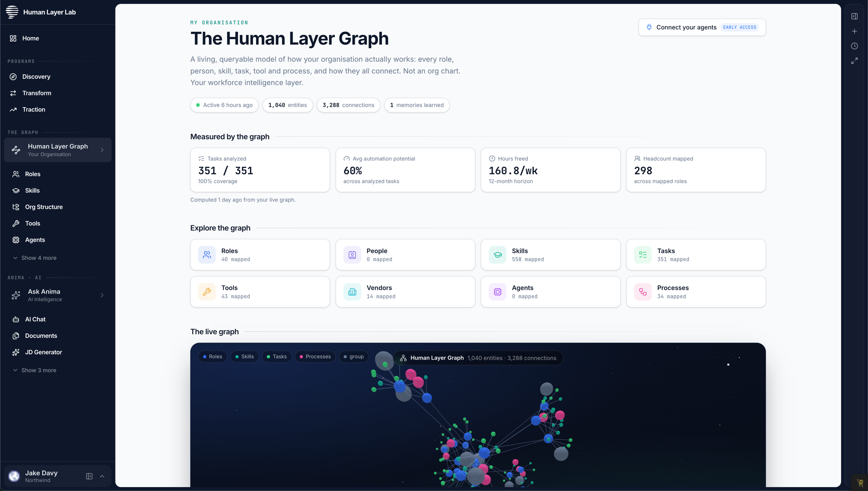Click the Headcount mapped 298 card
The image size is (868, 491).
pos(696,170)
